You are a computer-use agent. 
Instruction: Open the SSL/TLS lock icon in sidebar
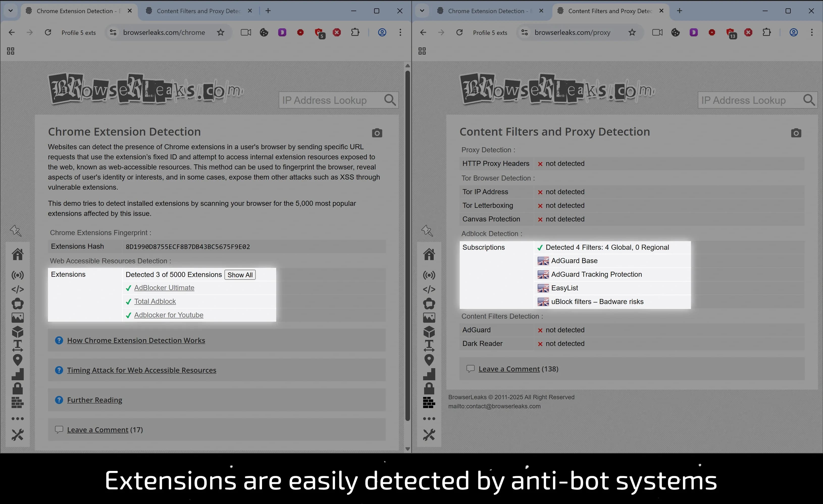[17, 388]
